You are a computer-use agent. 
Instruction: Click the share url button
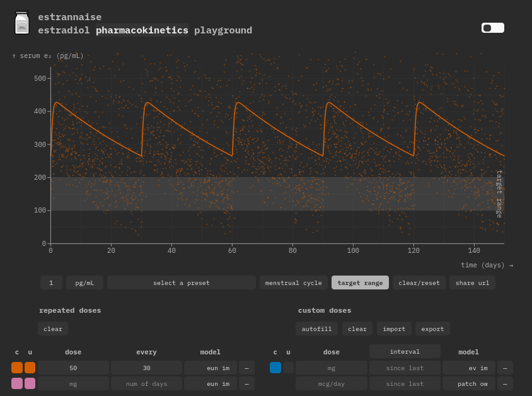[x=472, y=282]
